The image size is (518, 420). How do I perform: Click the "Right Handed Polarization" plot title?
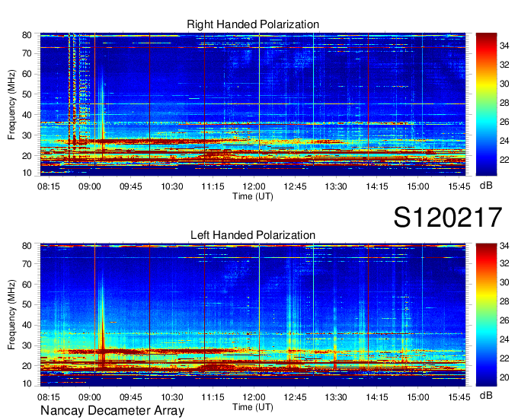(x=253, y=24)
